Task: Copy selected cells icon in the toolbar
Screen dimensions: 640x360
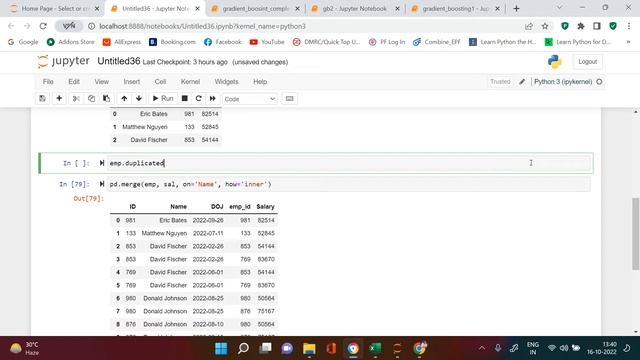Action: [91, 99]
